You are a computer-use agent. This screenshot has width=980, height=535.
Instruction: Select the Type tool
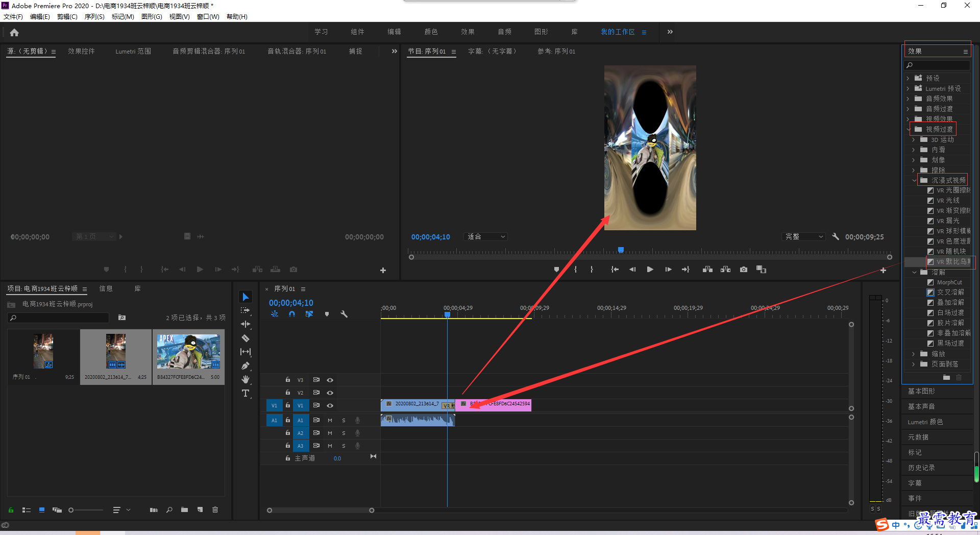tap(246, 393)
